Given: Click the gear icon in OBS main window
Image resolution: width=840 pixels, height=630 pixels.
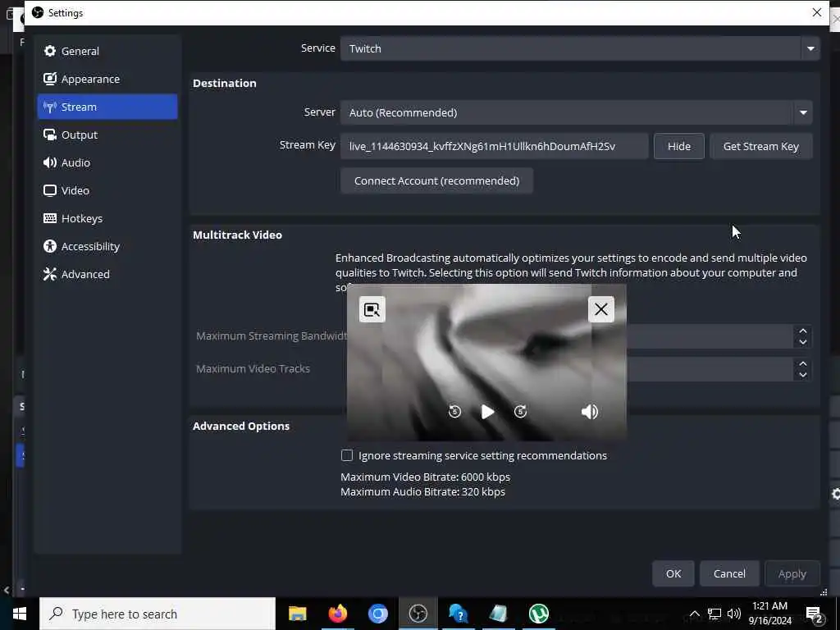Looking at the screenshot, I should click(835, 494).
